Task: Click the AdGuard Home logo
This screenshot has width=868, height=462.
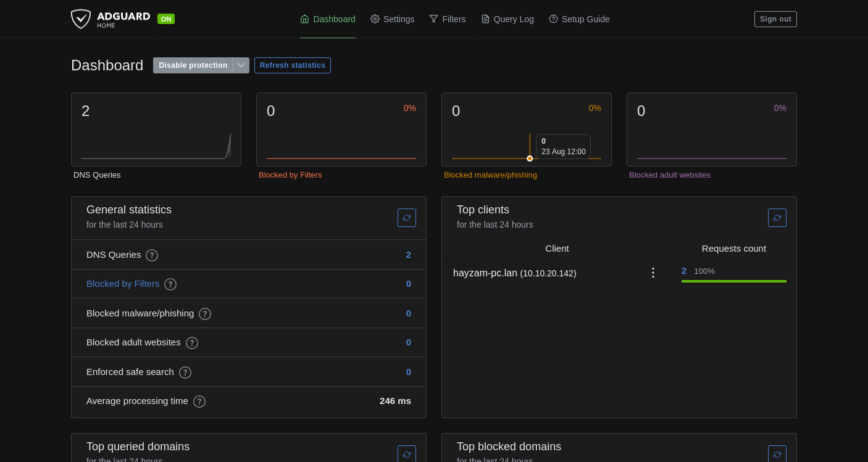Action: click(x=111, y=19)
